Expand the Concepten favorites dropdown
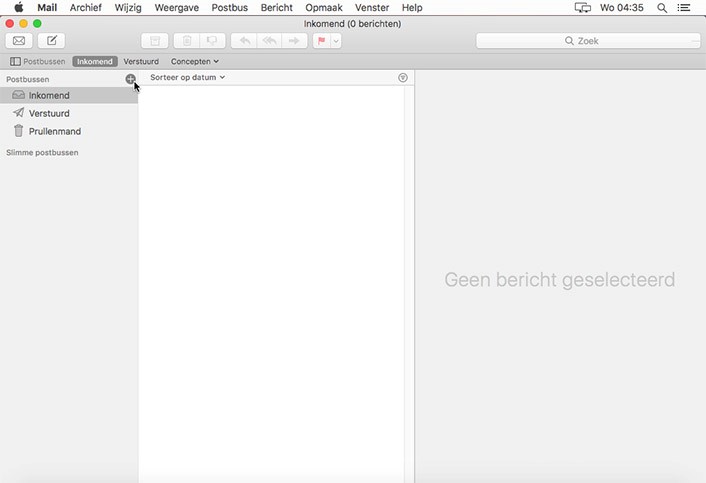 194,62
